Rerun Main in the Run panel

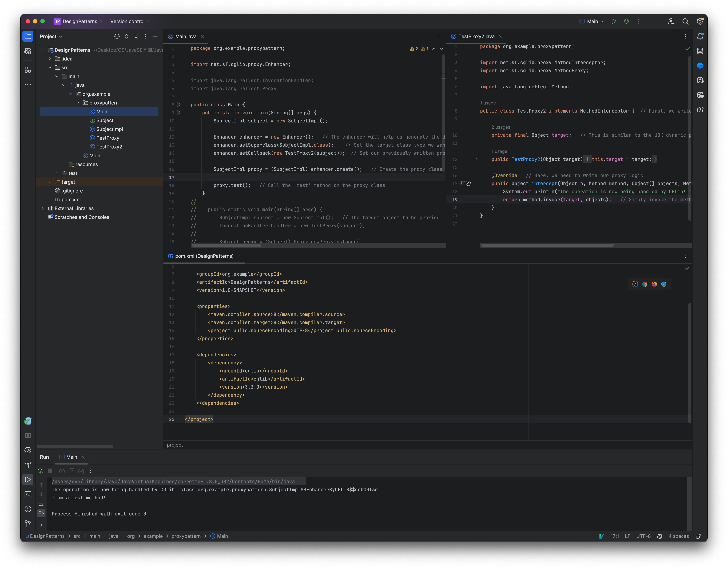40,471
